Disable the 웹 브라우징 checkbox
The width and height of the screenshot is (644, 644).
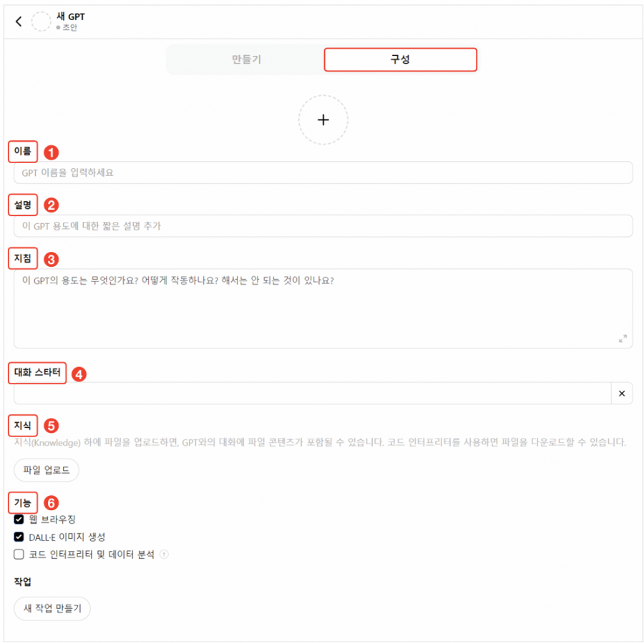pos(19,519)
